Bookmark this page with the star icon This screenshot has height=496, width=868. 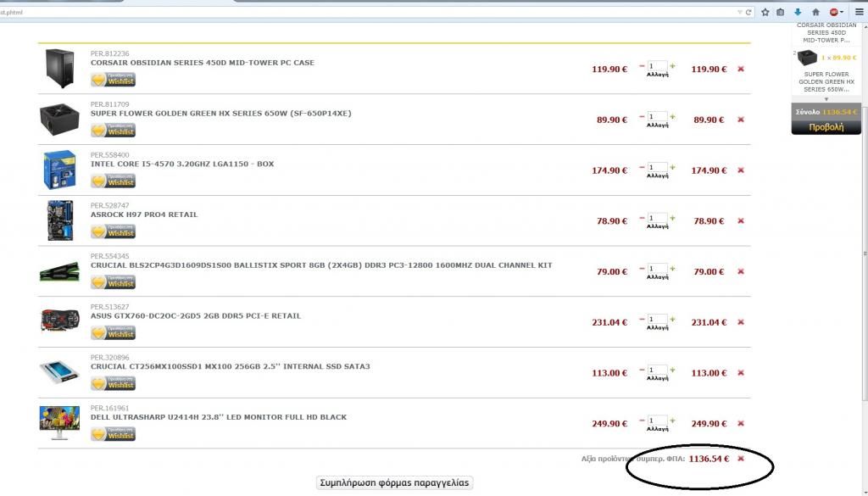pos(765,12)
